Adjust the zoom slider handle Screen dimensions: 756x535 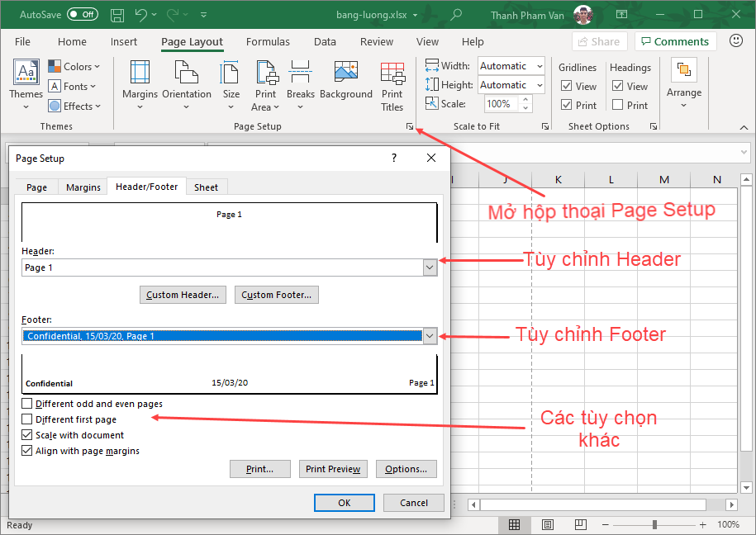coord(654,524)
